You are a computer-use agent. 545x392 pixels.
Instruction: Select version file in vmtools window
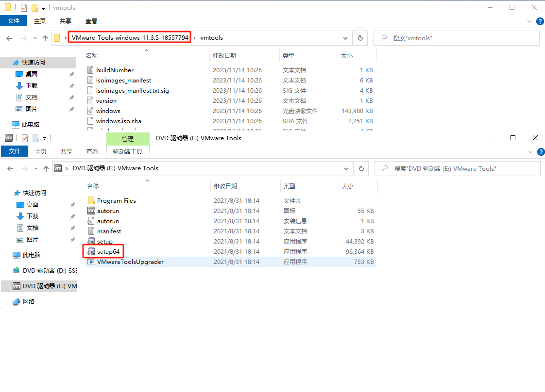point(106,101)
